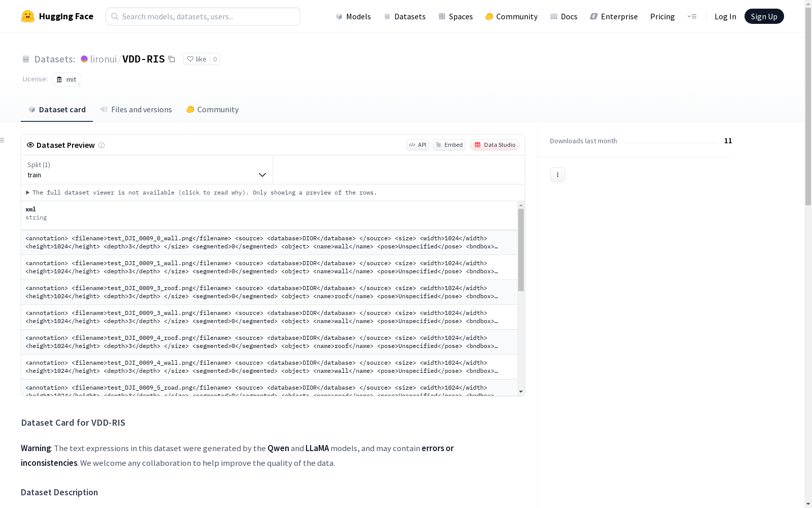This screenshot has height=508, width=812.
Task: Click the Embed button
Action: (x=449, y=145)
